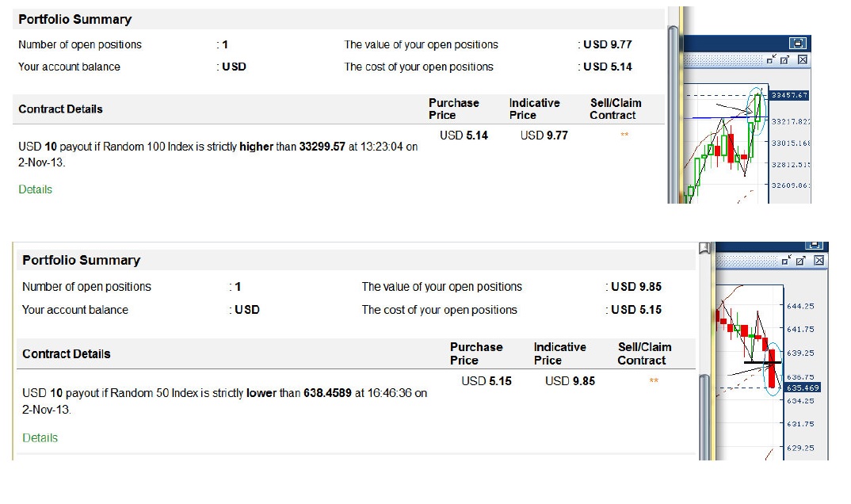The width and height of the screenshot is (851, 504).
Task: Click the 33457.67 price label on upper chart
Action: pos(790,95)
